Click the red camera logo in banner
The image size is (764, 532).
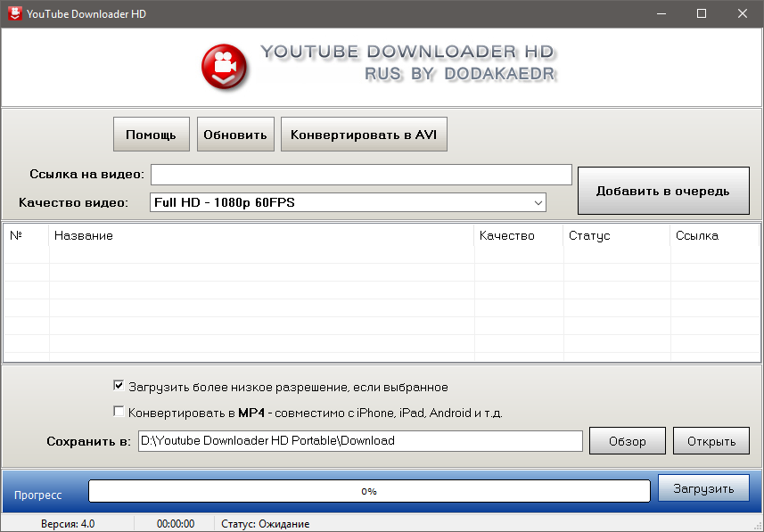(226, 65)
